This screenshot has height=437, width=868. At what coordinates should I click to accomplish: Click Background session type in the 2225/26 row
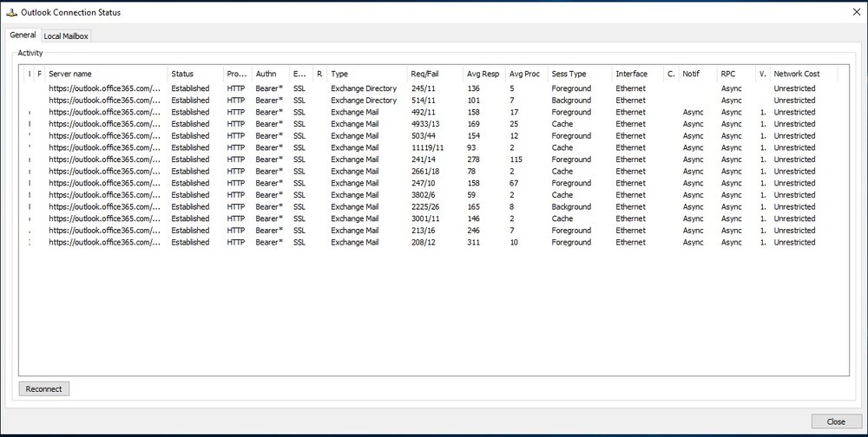click(x=571, y=207)
